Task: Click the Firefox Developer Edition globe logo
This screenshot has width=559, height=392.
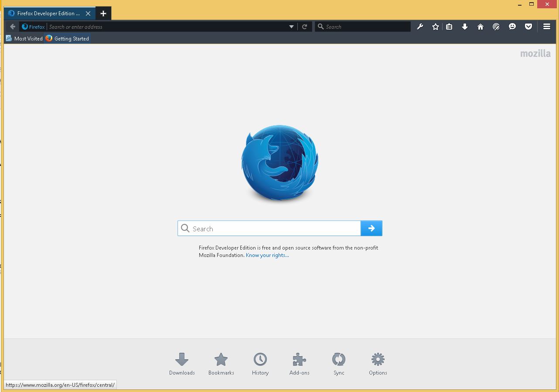Action: [x=279, y=163]
